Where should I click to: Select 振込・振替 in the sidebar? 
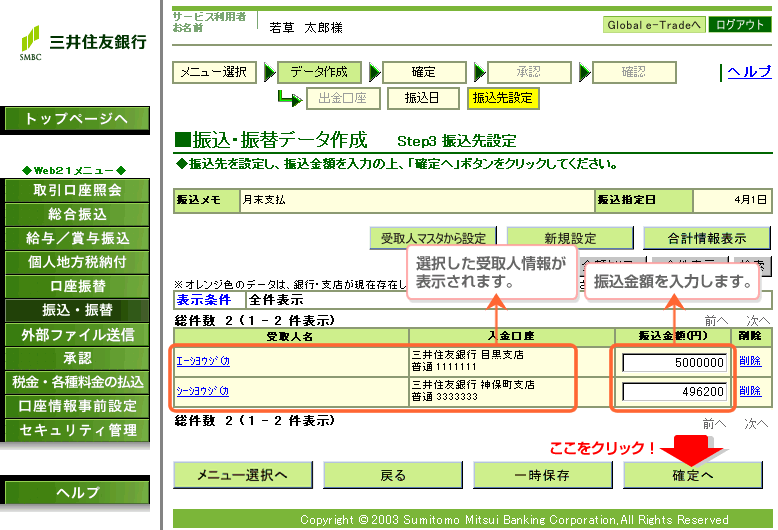point(77,310)
